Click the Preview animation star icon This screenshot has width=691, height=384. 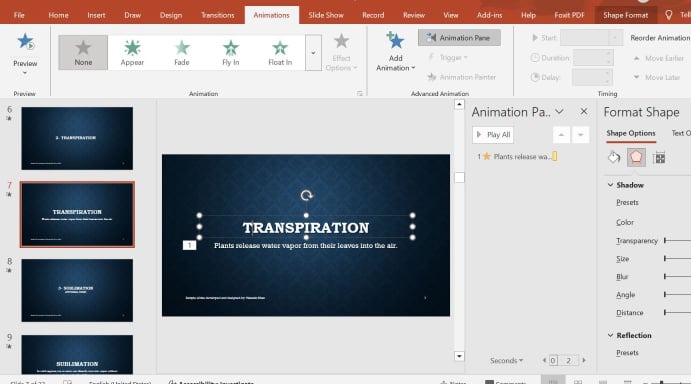(x=25, y=42)
